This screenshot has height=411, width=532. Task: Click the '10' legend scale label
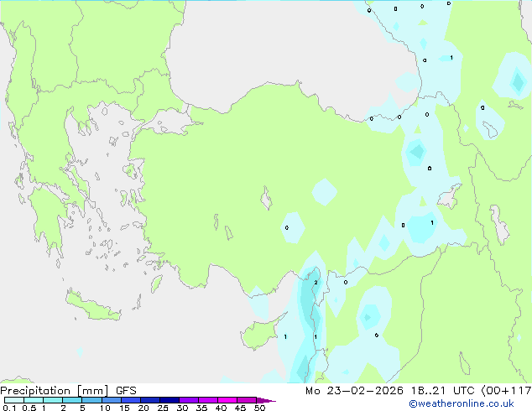(105, 408)
